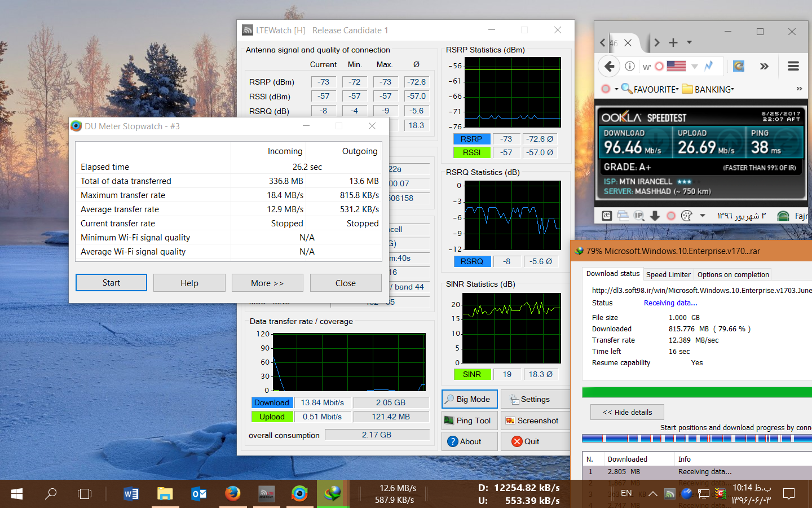The image size is (812, 508).
Task: Close the current Firefox tab
Action: click(x=628, y=42)
